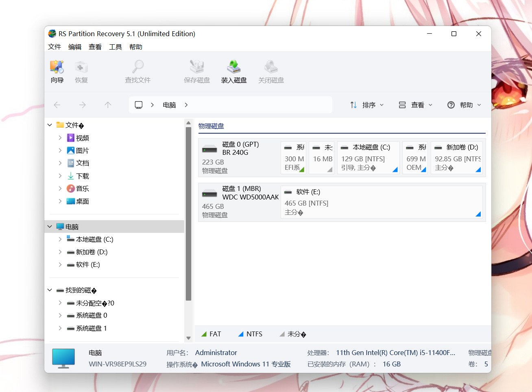Select the 文档 folder in tree
This screenshot has height=392, width=532.
[78, 163]
